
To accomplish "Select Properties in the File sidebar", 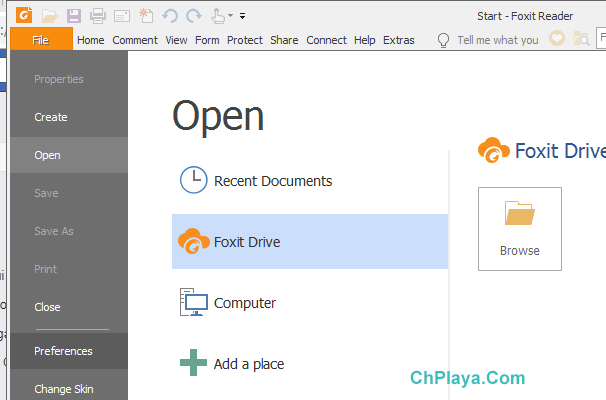I will pos(69,79).
